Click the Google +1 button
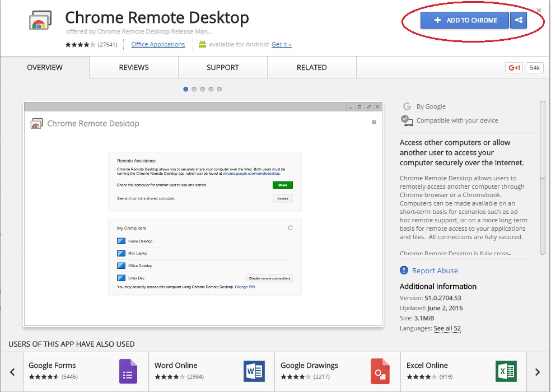The width and height of the screenshot is (551, 392). point(513,68)
